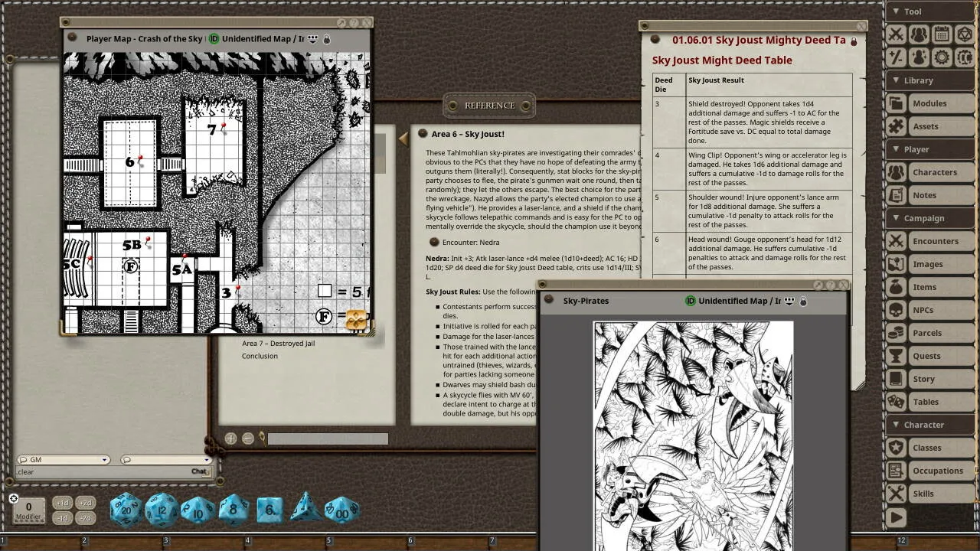
Task: Open the Options gear tool icon
Action: [x=942, y=57]
